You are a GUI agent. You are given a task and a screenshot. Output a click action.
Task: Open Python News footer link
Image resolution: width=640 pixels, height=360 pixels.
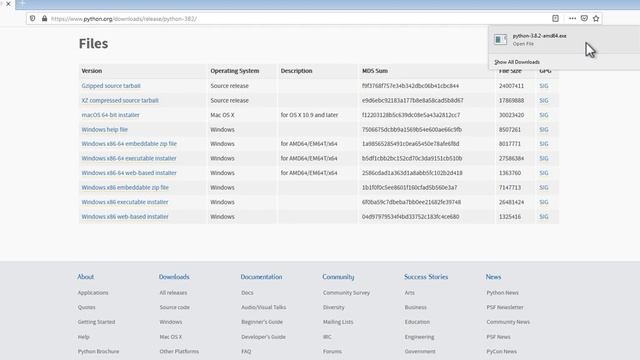coord(502,293)
